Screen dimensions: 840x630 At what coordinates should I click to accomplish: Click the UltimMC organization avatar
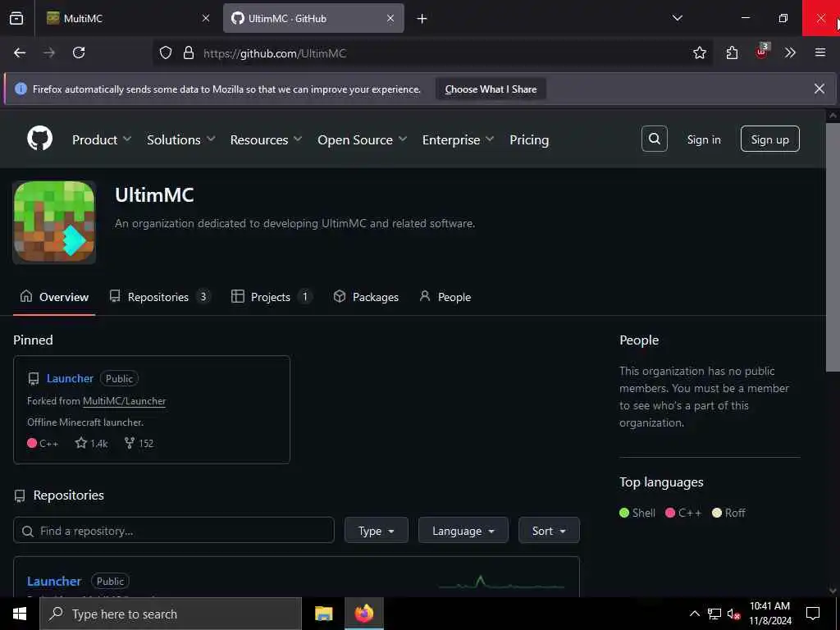pos(54,222)
